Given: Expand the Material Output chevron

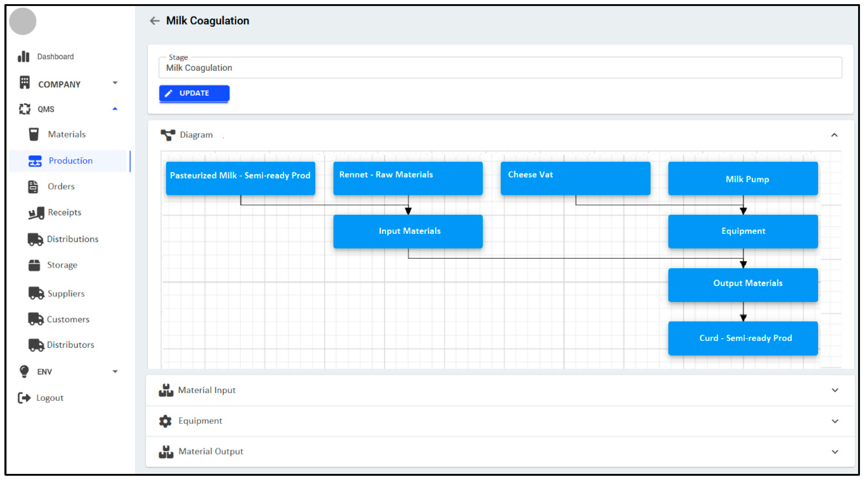Looking at the screenshot, I should pyautogui.click(x=835, y=452).
